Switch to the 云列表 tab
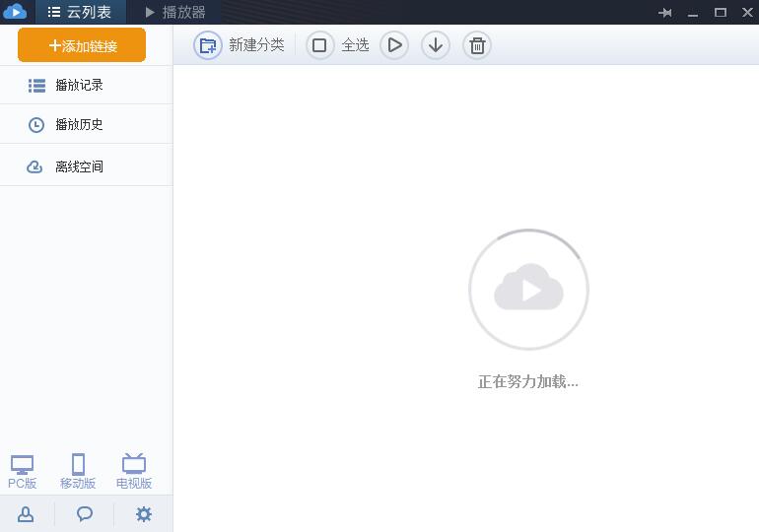This screenshot has height=532, width=759. coord(80,12)
